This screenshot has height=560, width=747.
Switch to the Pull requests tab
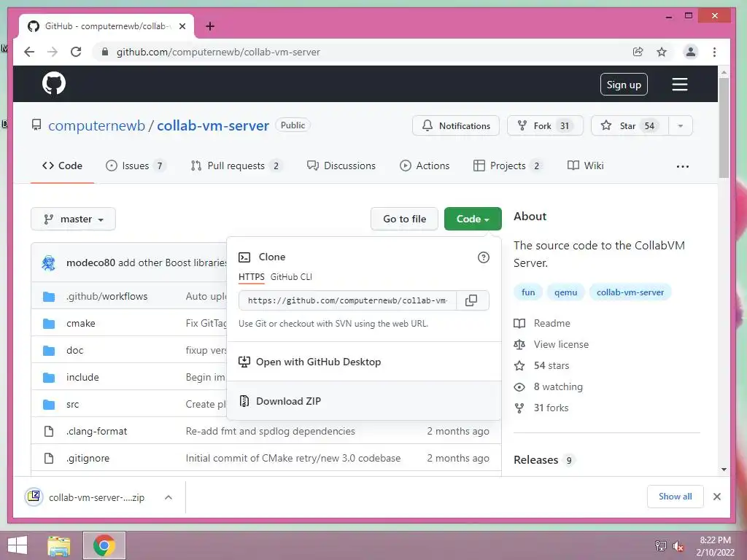[236, 166]
